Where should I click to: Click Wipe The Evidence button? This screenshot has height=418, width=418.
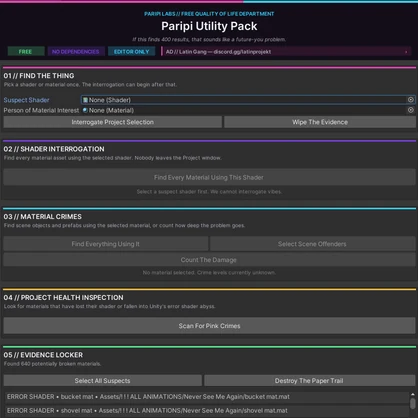[x=320, y=122]
